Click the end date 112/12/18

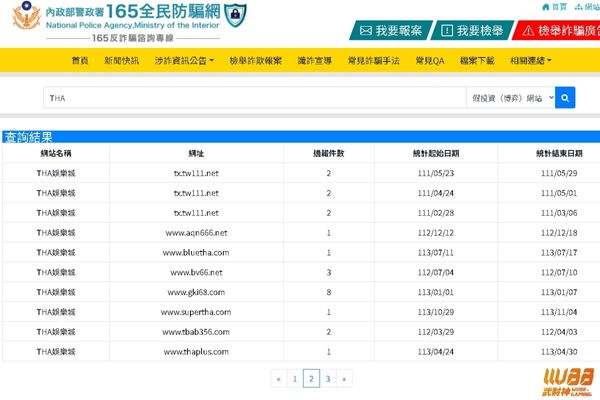click(559, 233)
